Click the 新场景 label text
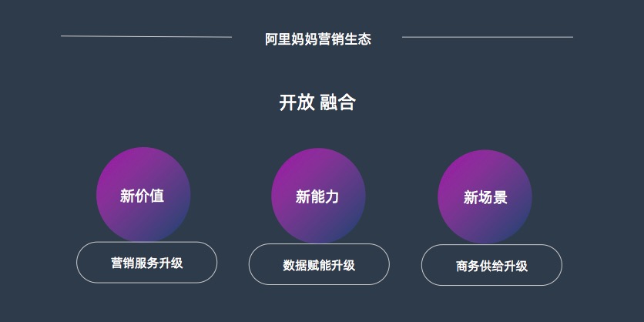Viewport: 644px width, 322px height. click(x=485, y=197)
